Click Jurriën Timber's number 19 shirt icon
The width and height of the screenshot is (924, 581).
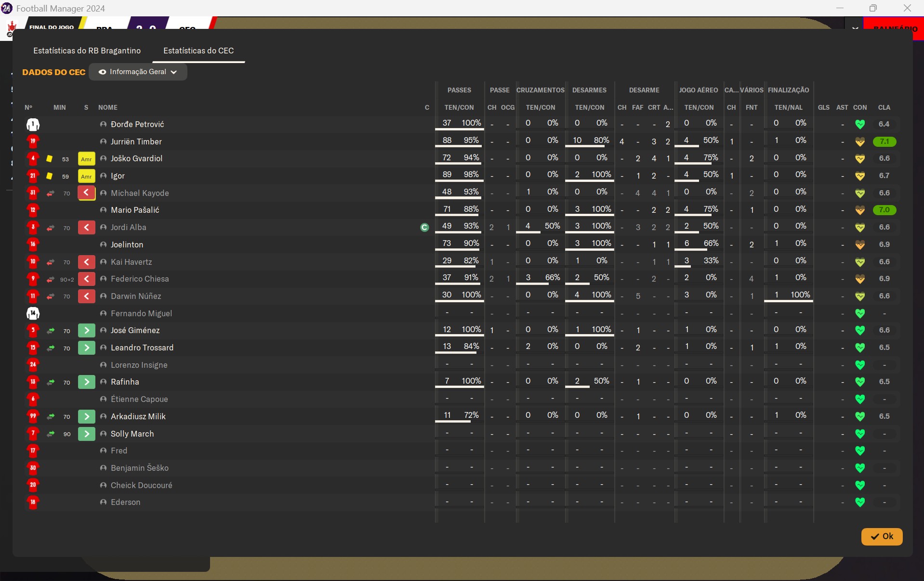pyautogui.click(x=33, y=142)
